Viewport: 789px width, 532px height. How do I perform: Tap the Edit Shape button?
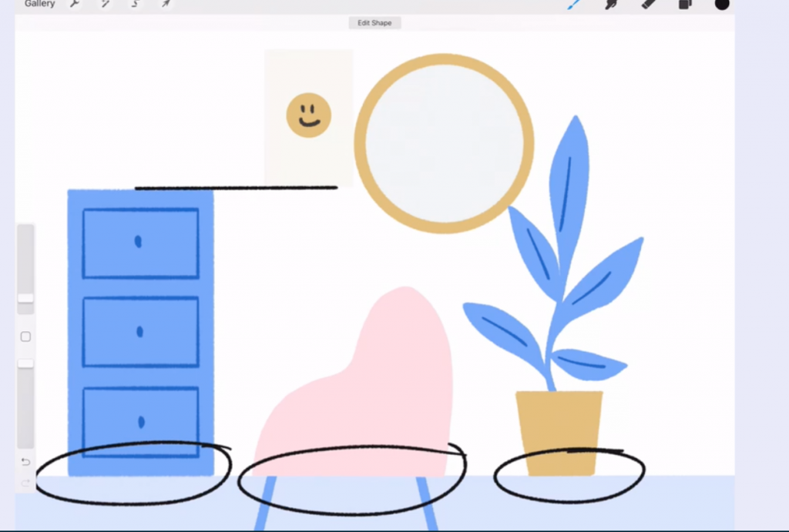374,22
